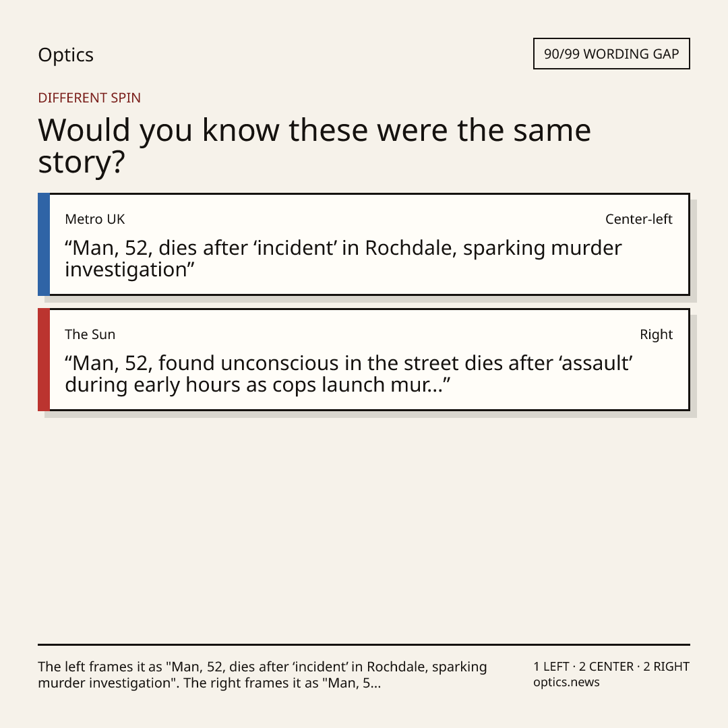The width and height of the screenshot is (728, 728).
Task: Click the blue bias stripe
Action: click(x=44, y=244)
